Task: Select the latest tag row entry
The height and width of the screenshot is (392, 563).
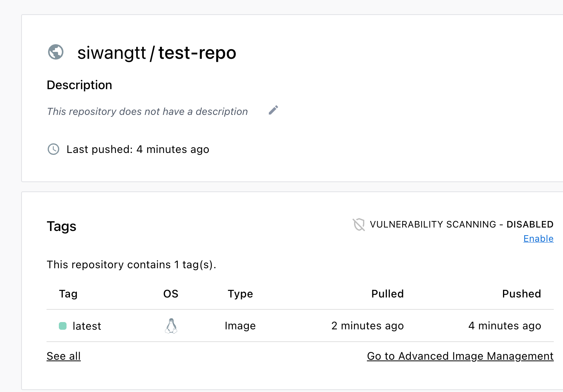Action: click(x=87, y=326)
